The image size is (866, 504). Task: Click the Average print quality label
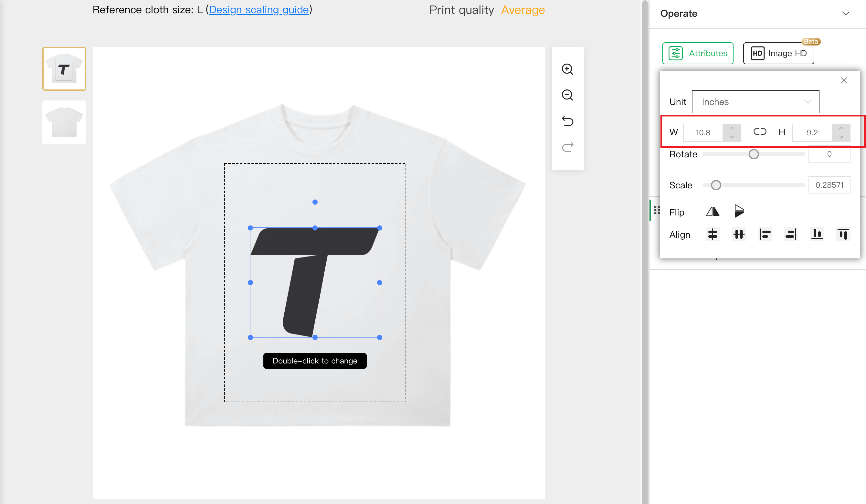(x=523, y=10)
